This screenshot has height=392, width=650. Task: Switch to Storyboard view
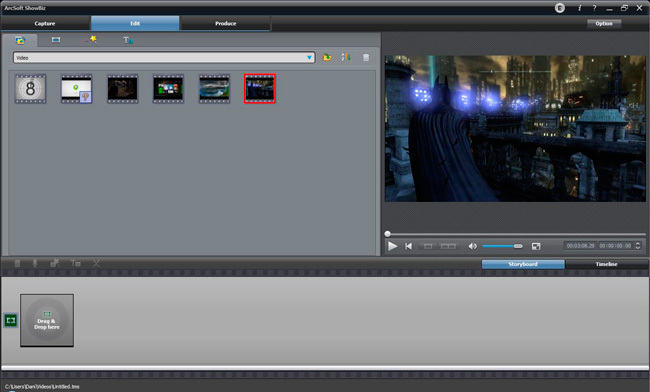pyautogui.click(x=523, y=264)
